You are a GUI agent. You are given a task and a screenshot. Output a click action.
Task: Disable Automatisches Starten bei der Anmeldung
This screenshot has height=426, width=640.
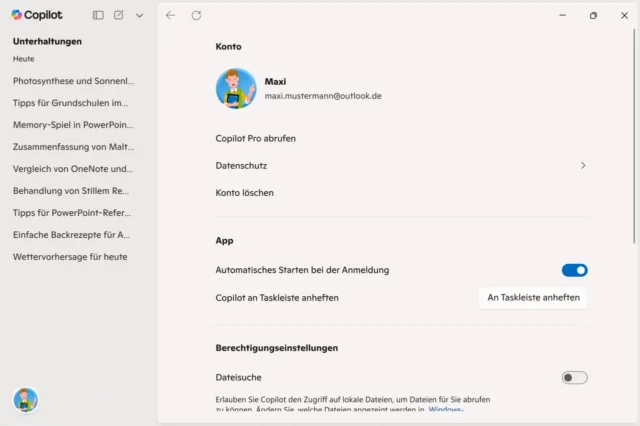pyautogui.click(x=574, y=270)
